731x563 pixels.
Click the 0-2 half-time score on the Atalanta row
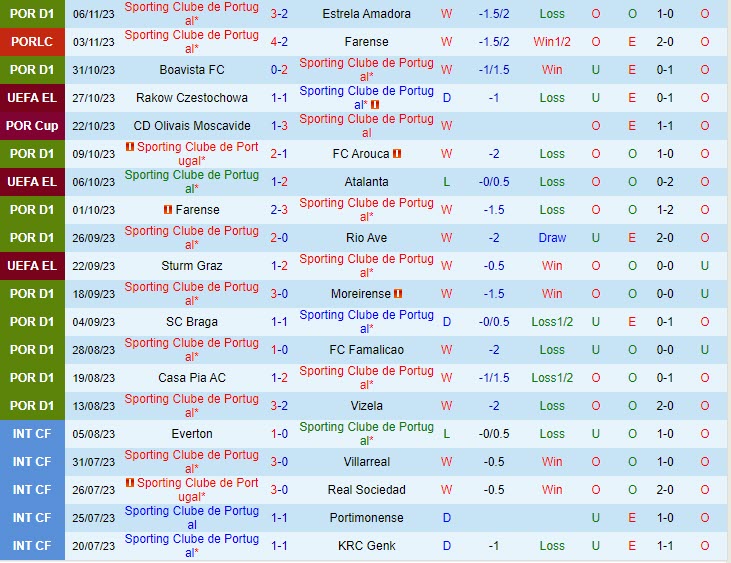(x=665, y=182)
